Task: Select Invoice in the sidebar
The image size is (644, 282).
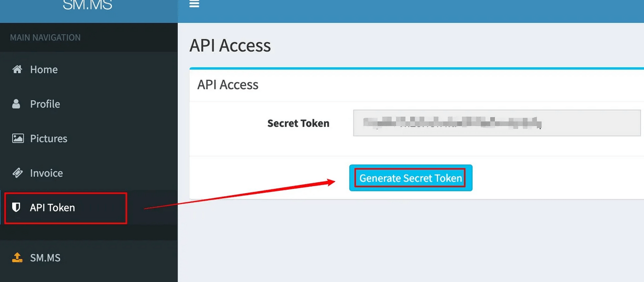Action: (x=46, y=173)
